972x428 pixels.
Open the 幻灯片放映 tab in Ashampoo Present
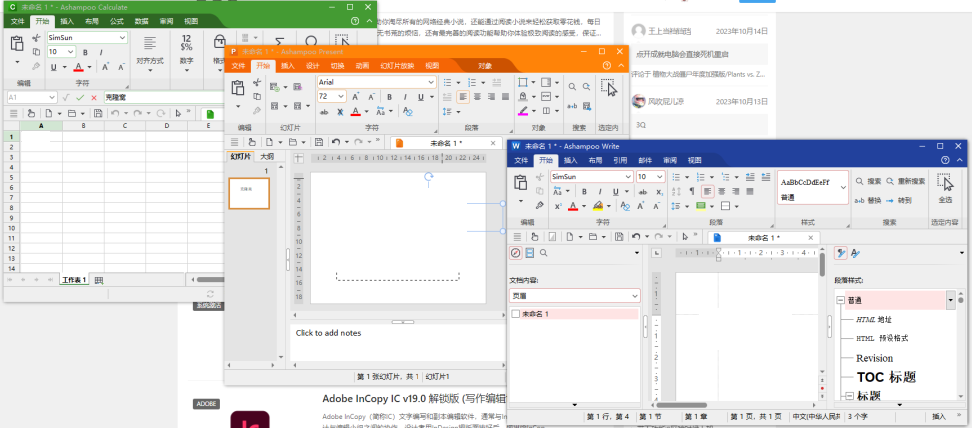pyautogui.click(x=397, y=66)
